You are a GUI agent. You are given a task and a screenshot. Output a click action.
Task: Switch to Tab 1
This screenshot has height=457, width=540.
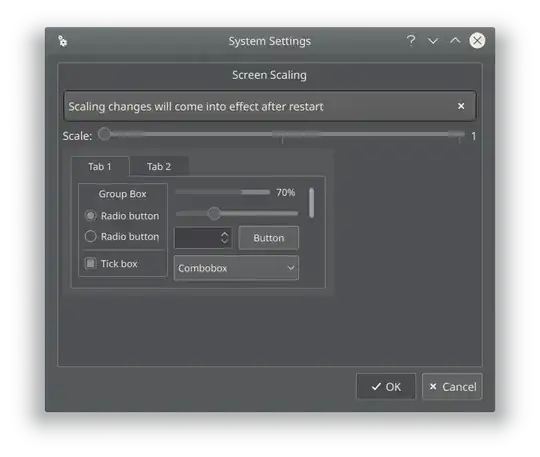tap(100, 167)
